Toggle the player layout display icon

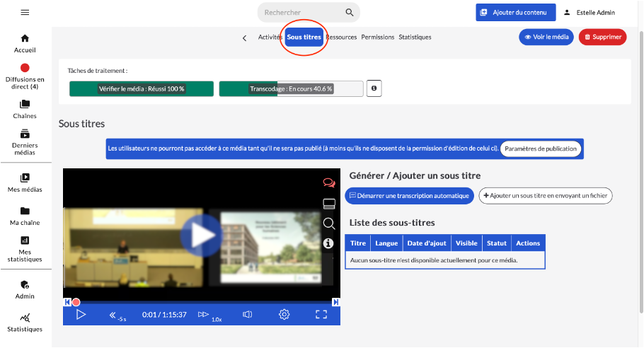pyautogui.click(x=328, y=204)
